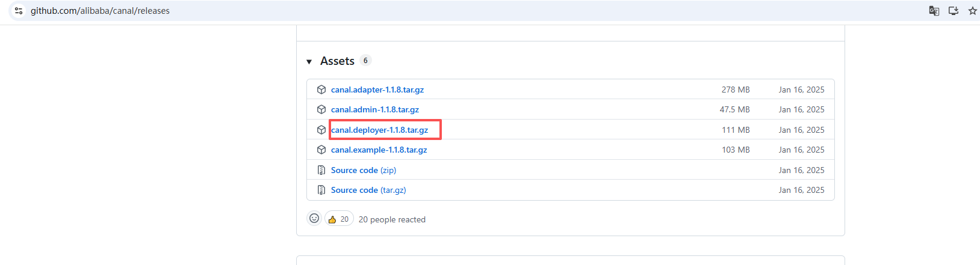Download canal.deployer-1.1.8.tar.gz

380,130
